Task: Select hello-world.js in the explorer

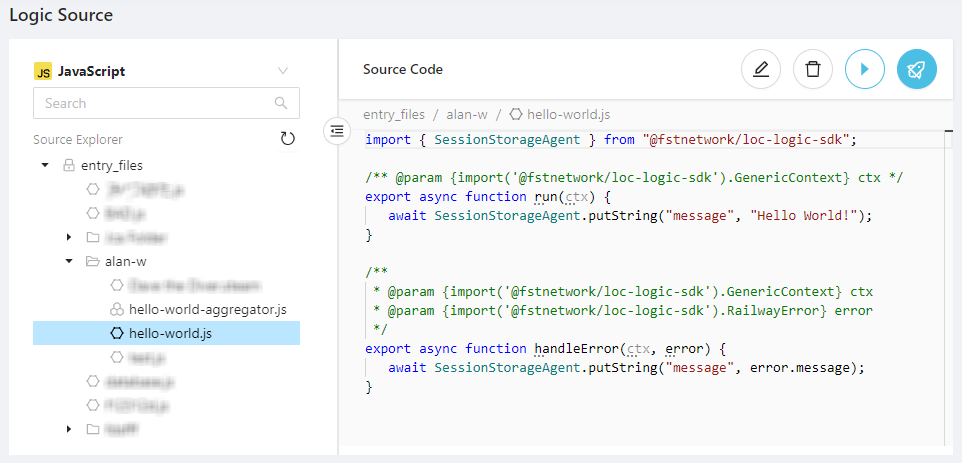Action: point(170,333)
